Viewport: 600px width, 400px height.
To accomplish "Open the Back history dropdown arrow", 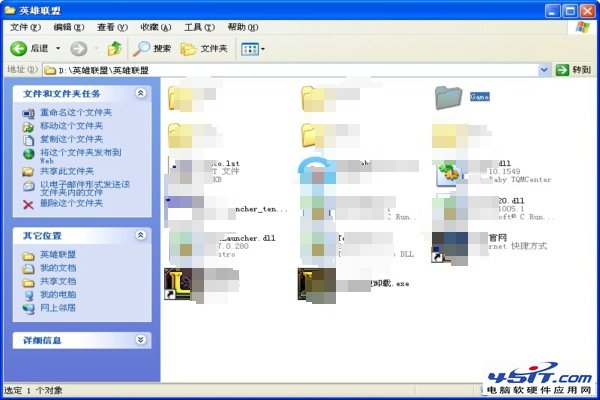I will (x=58, y=49).
